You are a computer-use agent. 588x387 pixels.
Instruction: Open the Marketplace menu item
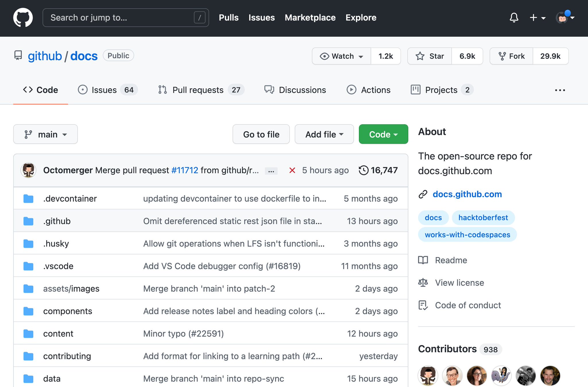pyautogui.click(x=310, y=17)
